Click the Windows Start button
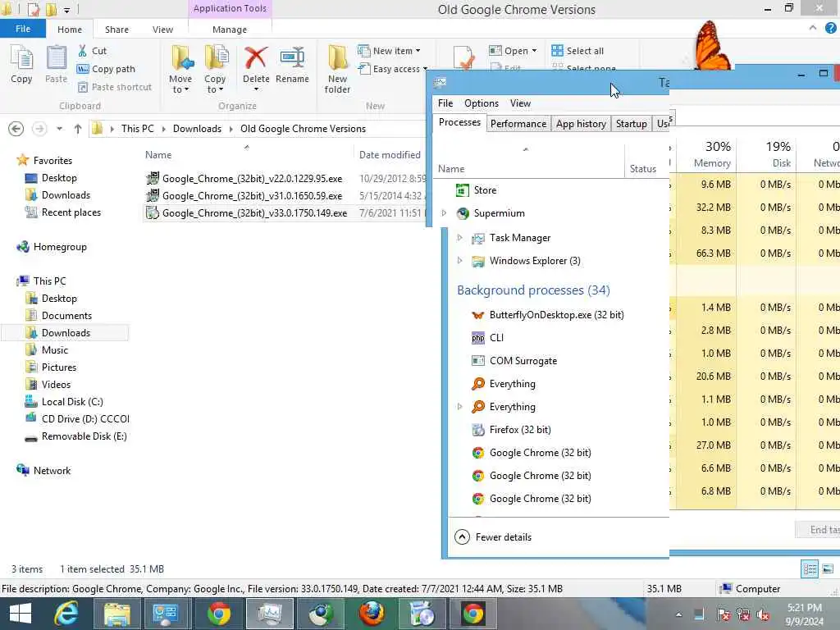The width and height of the screenshot is (840, 630). pos(21,614)
